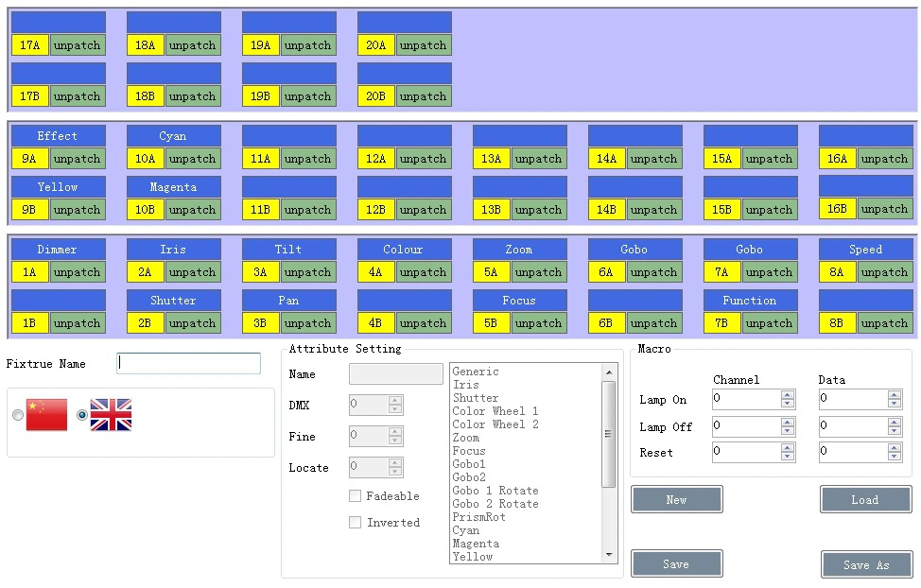The image size is (921, 588).
Task: Click the yellow 20A channel tile
Action: pyautogui.click(x=376, y=45)
